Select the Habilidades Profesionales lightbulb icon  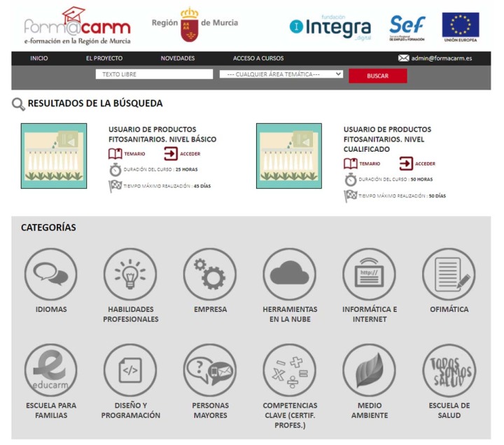point(130,274)
